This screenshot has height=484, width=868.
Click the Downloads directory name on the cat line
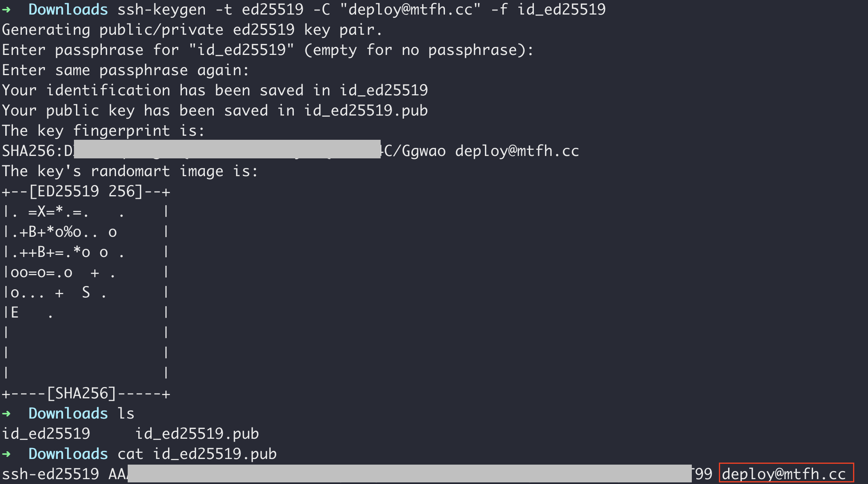coord(68,454)
